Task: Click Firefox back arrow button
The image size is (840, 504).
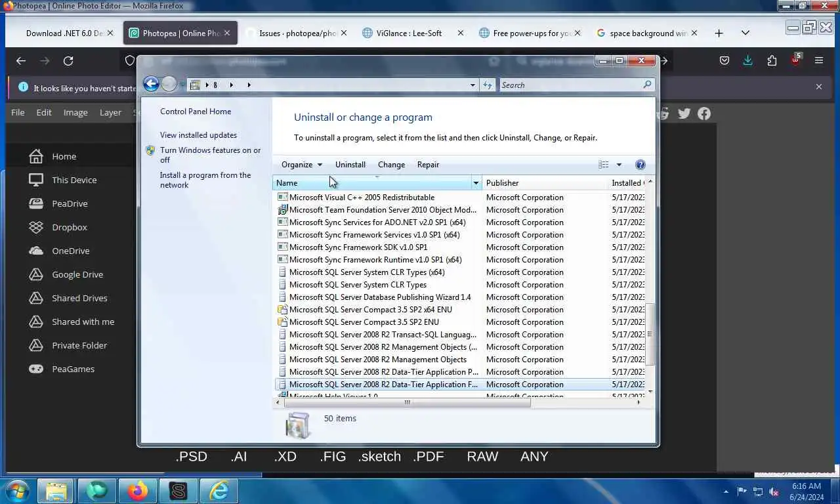Action: (21, 60)
